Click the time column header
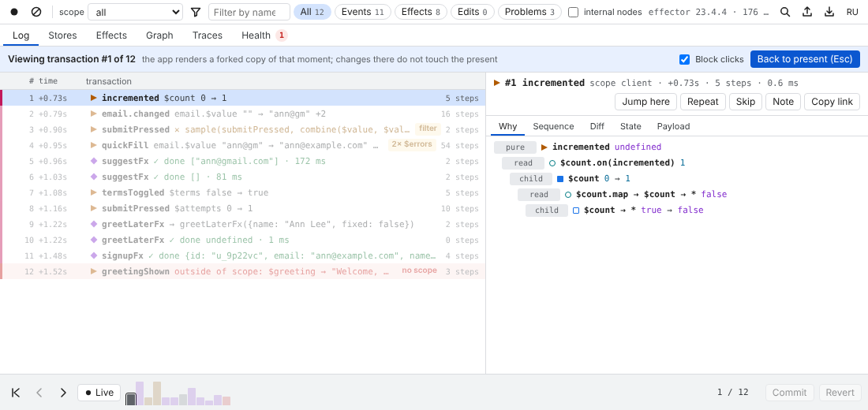The width and height of the screenshot is (868, 410). click(x=48, y=81)
